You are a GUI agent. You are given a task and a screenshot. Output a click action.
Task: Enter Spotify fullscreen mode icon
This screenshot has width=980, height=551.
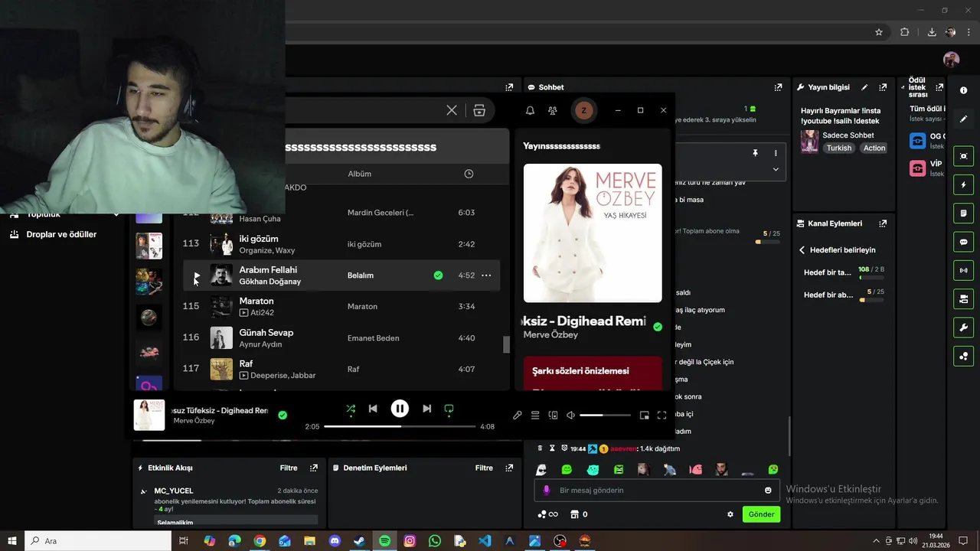(661, 416)
